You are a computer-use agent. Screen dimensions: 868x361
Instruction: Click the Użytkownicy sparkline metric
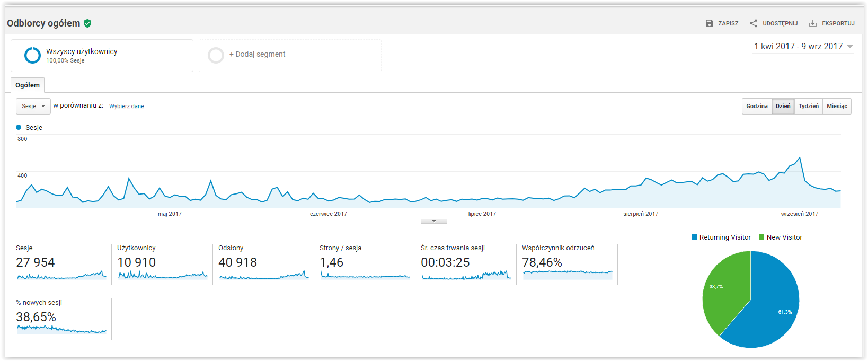[x=162, y=275]
